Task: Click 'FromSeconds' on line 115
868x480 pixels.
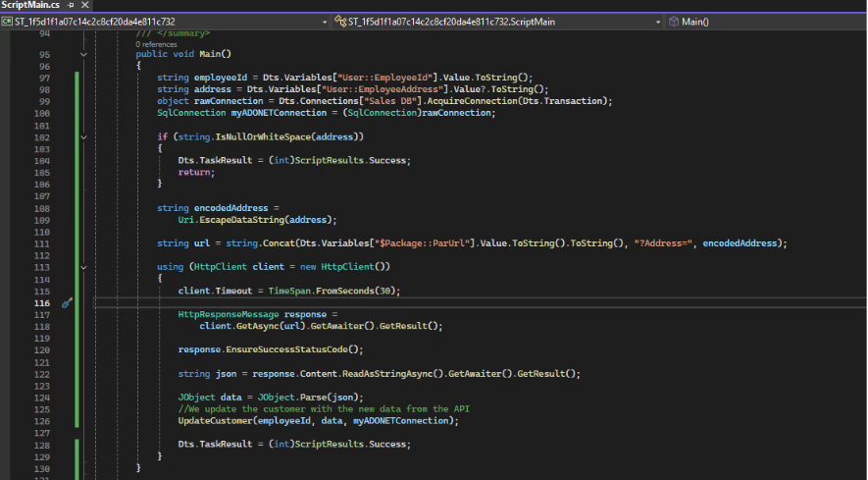Action: [345, 291]
